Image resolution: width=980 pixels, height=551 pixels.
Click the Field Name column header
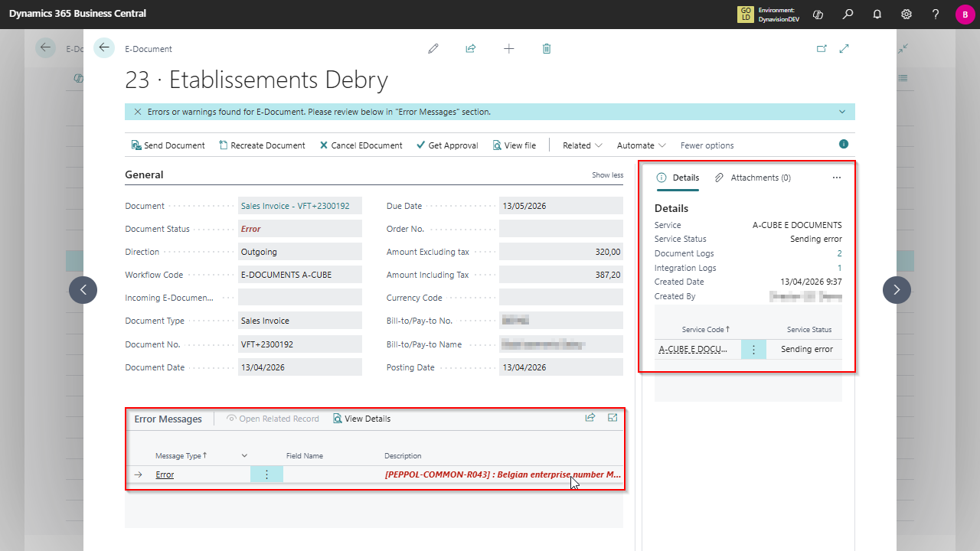pos(305,455)
